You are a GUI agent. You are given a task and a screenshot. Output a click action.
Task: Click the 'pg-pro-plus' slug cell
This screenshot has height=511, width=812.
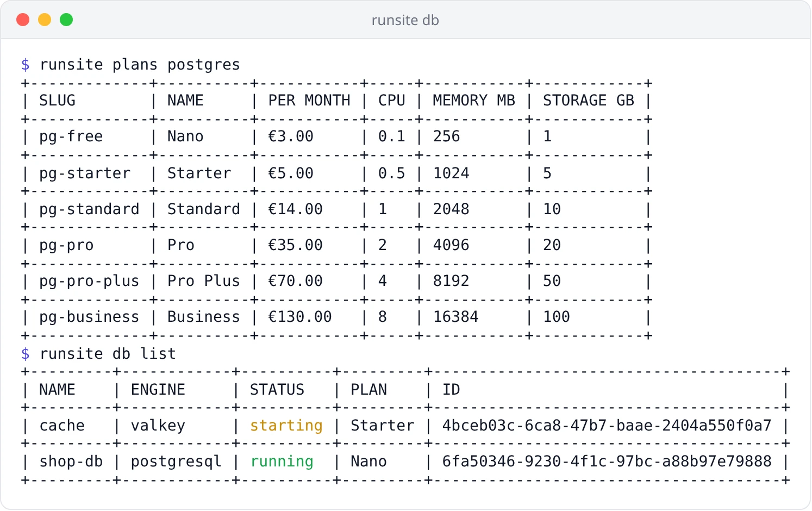(89, 281)
